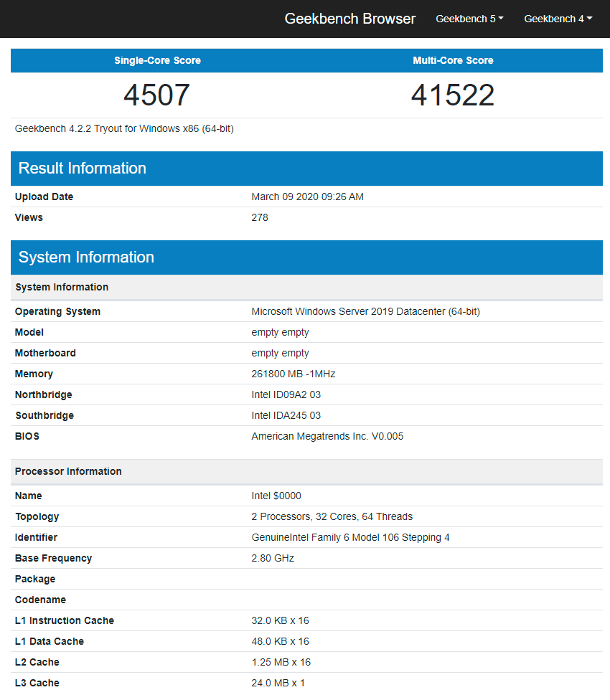
Task: Click the Base Frequency label
Action: coord(53,559)
